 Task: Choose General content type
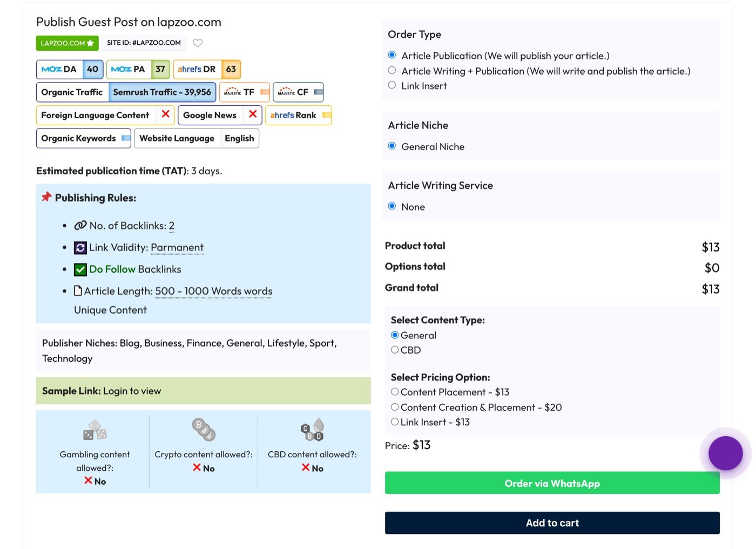395,335
